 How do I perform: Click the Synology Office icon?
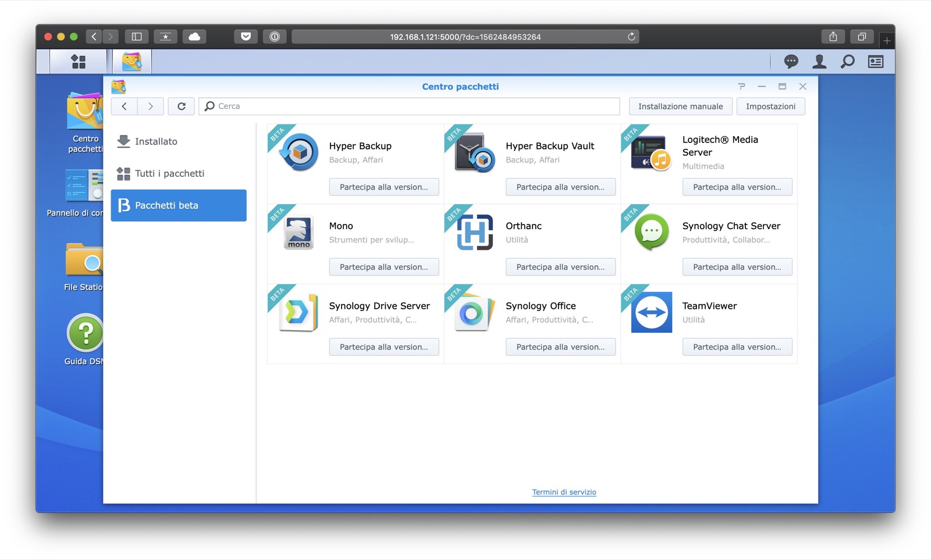point(474,312)
